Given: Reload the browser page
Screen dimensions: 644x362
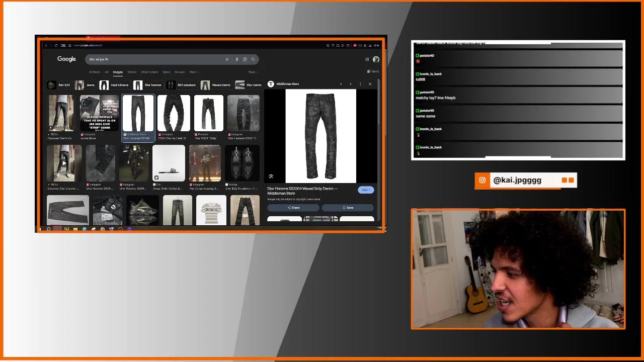Looking at the screenshot, I should point(56,45).
